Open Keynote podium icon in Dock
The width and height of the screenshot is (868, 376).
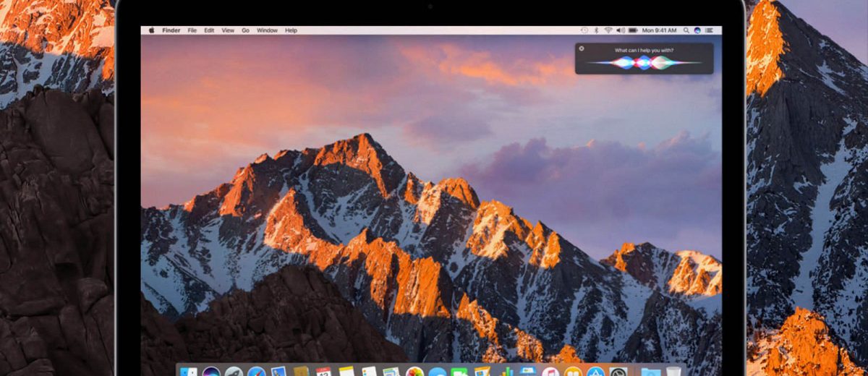[527, 371]
